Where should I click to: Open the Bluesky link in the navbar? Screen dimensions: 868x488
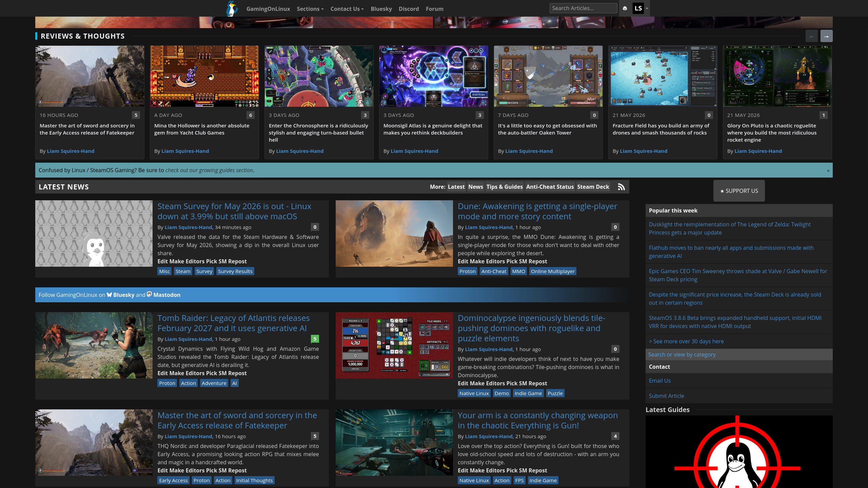[x=381, y=9]
